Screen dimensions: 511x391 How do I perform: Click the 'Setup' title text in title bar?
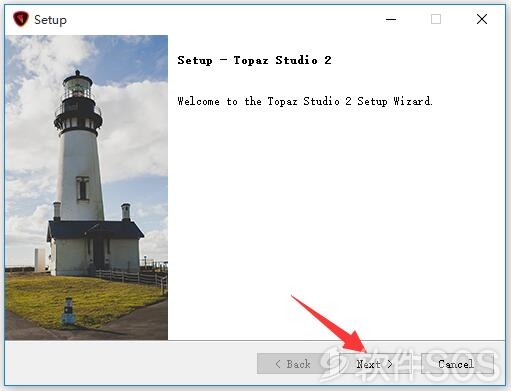50,20
